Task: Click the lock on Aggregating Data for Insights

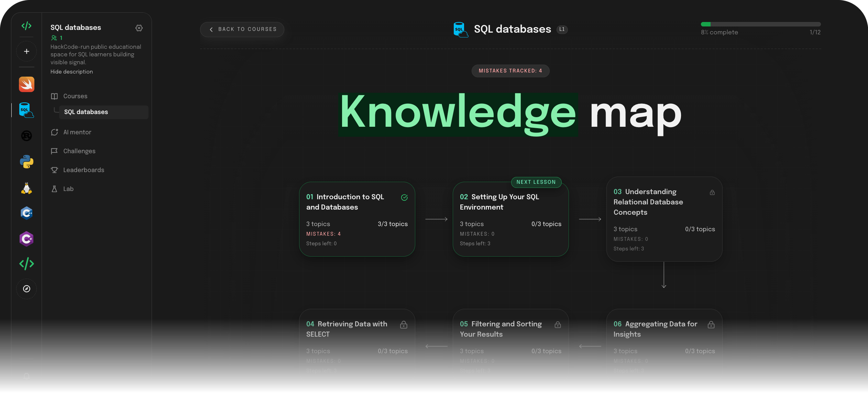Action: (712, 324)
